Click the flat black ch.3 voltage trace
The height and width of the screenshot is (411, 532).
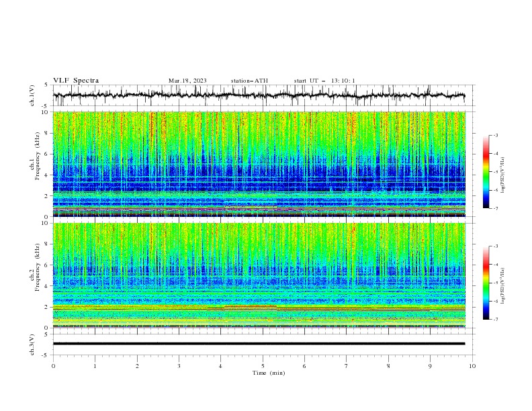(259, 344)
